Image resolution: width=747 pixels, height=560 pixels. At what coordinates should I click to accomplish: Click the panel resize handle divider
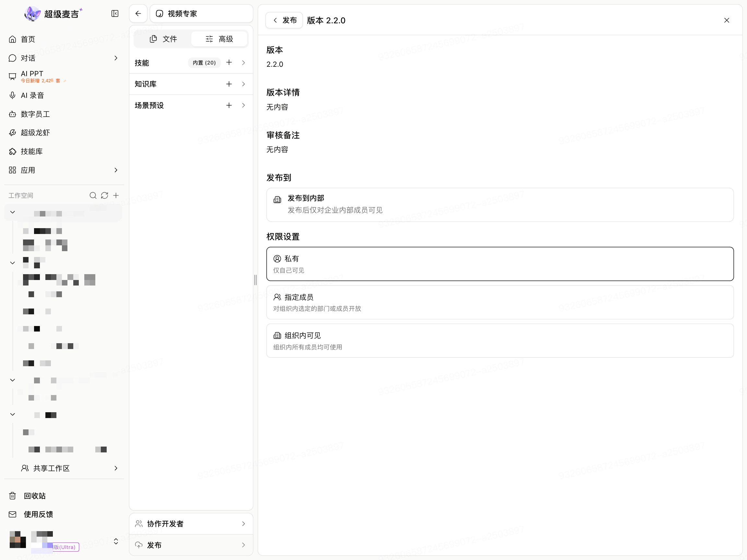(x=255, y=280)
